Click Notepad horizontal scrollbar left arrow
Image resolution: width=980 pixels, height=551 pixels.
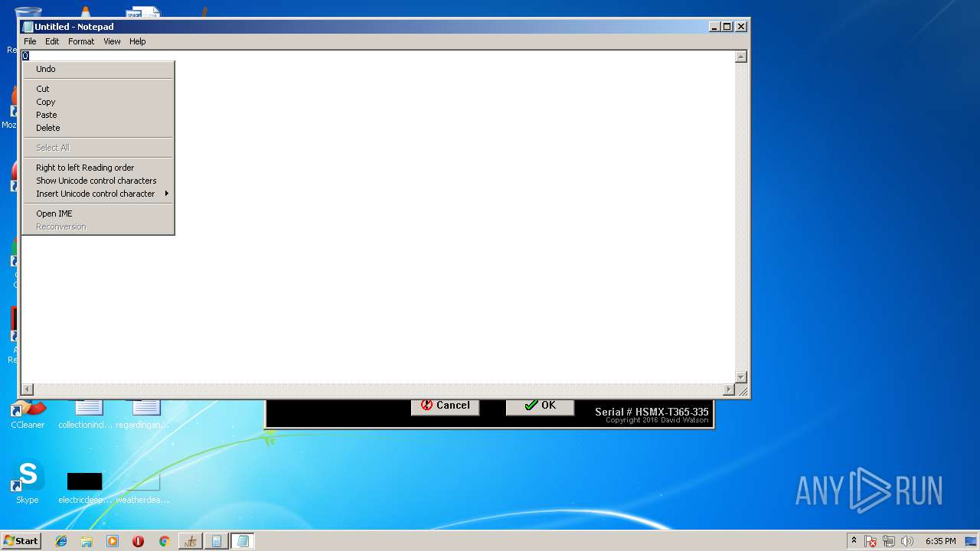point(28,390)
